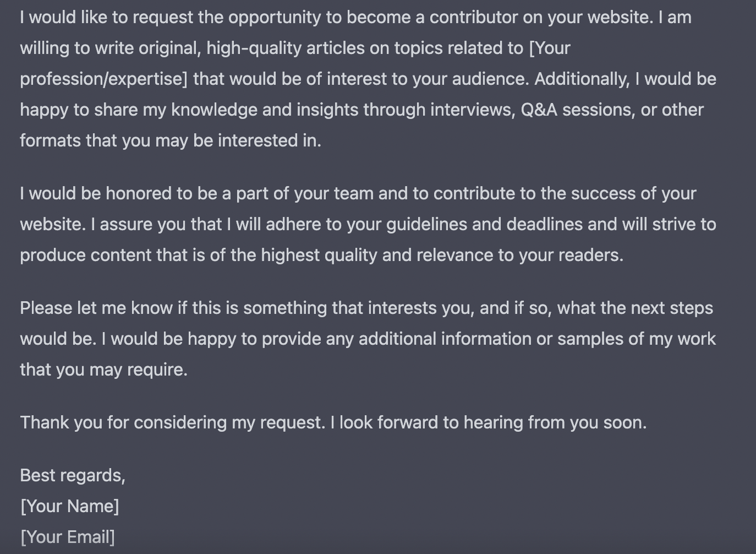Click the [Your Email] placeholder text
The height and width of the screenshot is (554, 756).
pyautogui.click(x=67, y=537)
